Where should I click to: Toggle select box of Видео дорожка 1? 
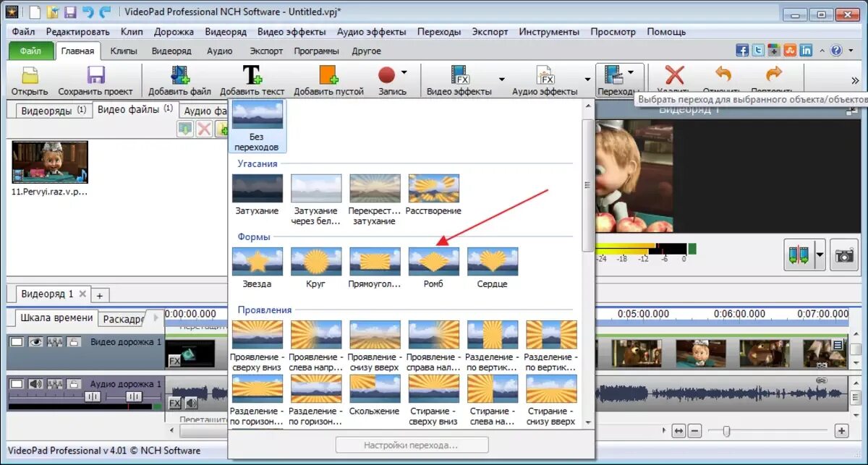point(16,342)
